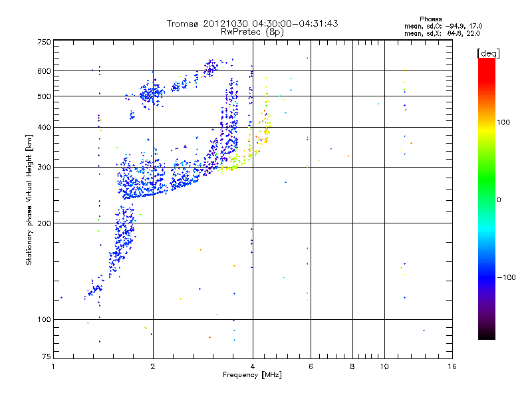The height and width of the screenshot is (399, 532).
Task: Click x-axis tick label '2'
Action: tap(153, 366)
